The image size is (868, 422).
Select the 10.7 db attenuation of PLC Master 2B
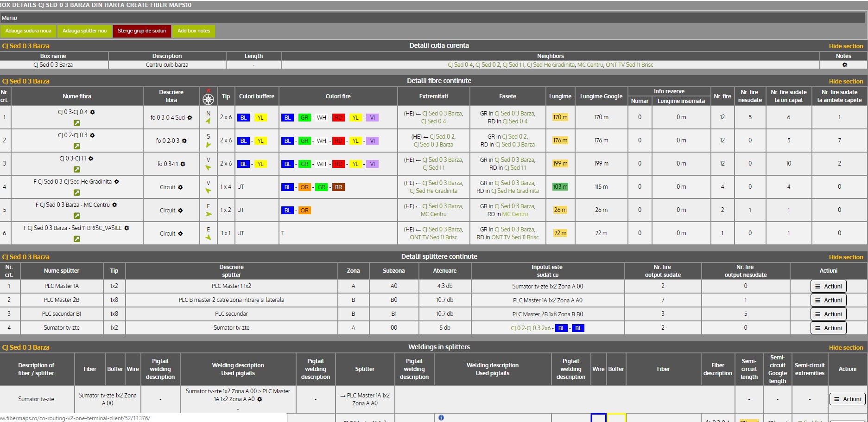(x=445, y=300)
